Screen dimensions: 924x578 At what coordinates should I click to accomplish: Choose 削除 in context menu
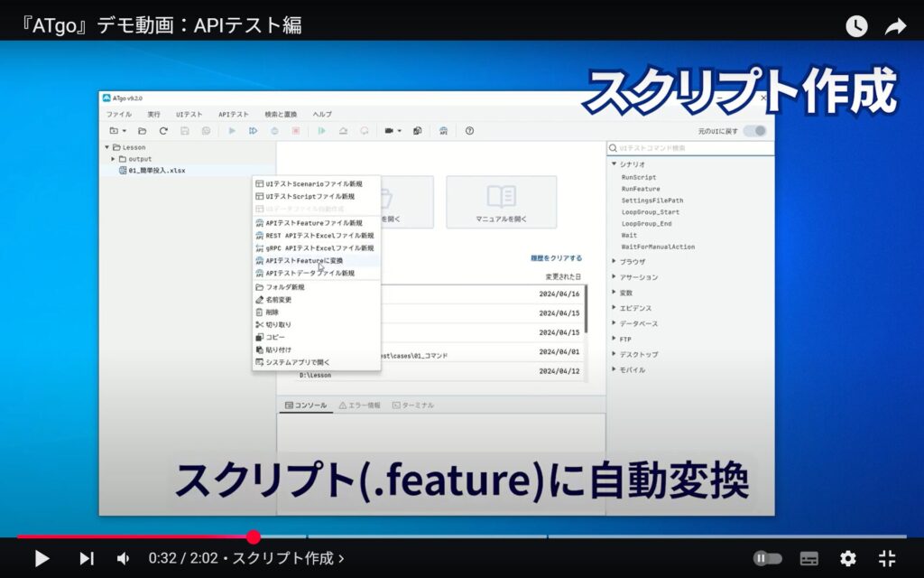tap(317, 312)
